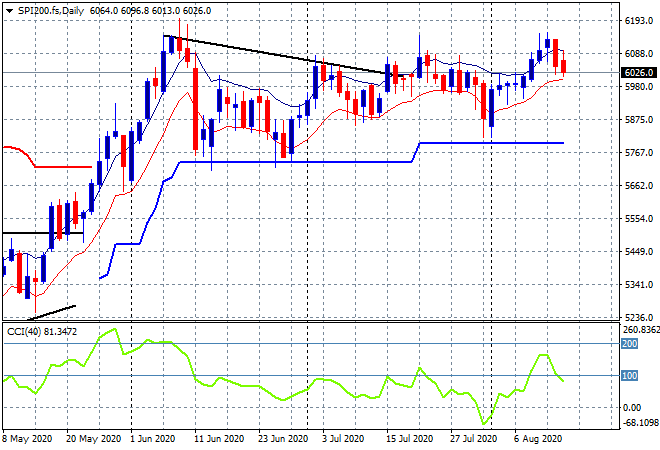The width and height of the screenshot is (660, 450).
Task: Click the 3 Jul 2020 date label
Action: (343, 439)
